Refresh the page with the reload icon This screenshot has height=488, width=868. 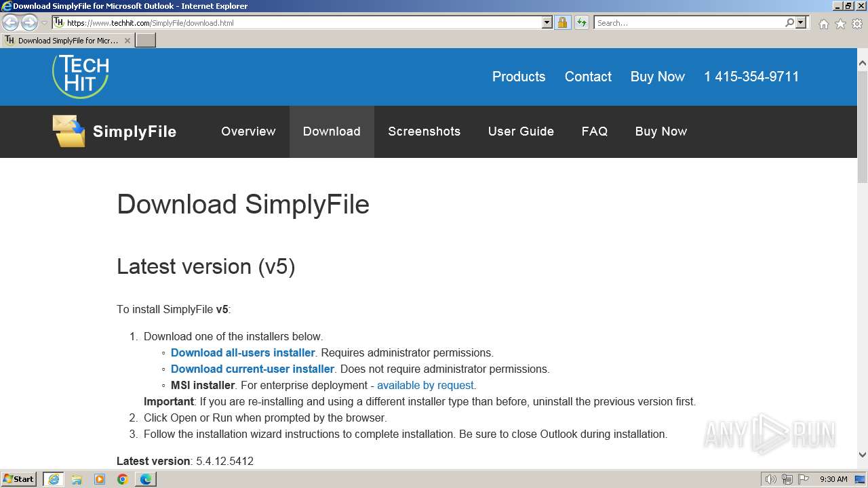[x=582, y=22]
